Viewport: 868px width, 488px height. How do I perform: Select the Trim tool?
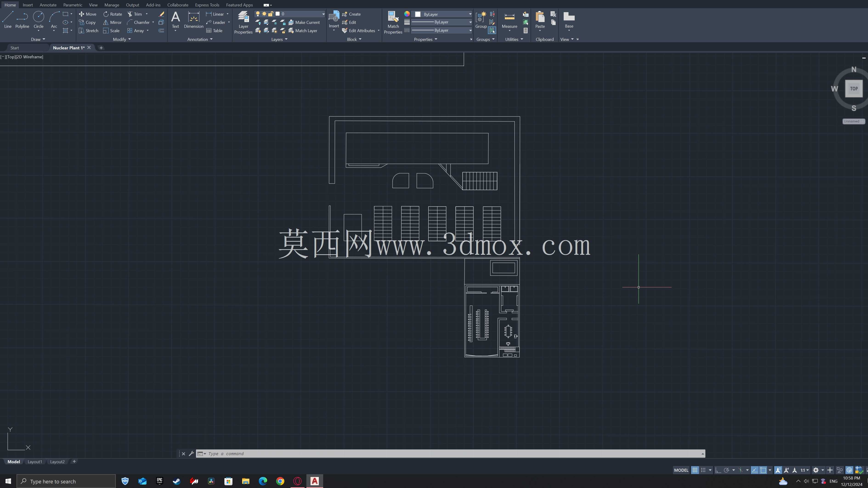pyautogui.click(x=135, y=14)
